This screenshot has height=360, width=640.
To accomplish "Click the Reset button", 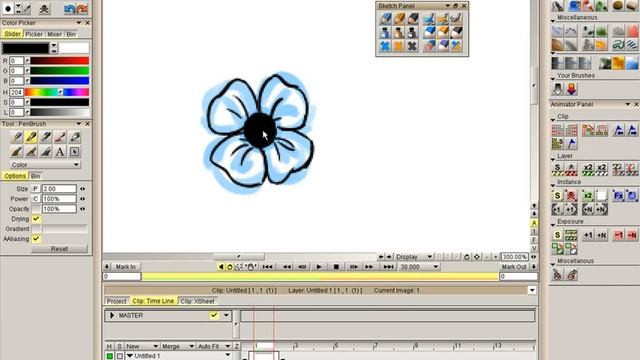I will [x=59, y=249].
